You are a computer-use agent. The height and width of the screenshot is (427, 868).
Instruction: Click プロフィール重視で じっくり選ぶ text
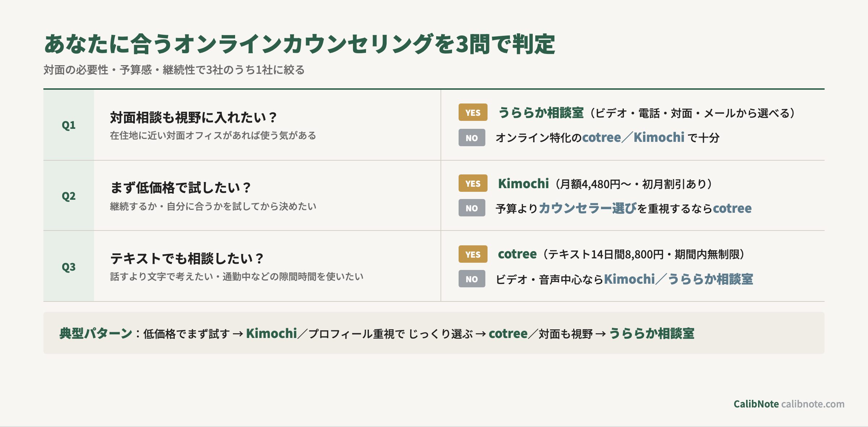pos(391,334)
